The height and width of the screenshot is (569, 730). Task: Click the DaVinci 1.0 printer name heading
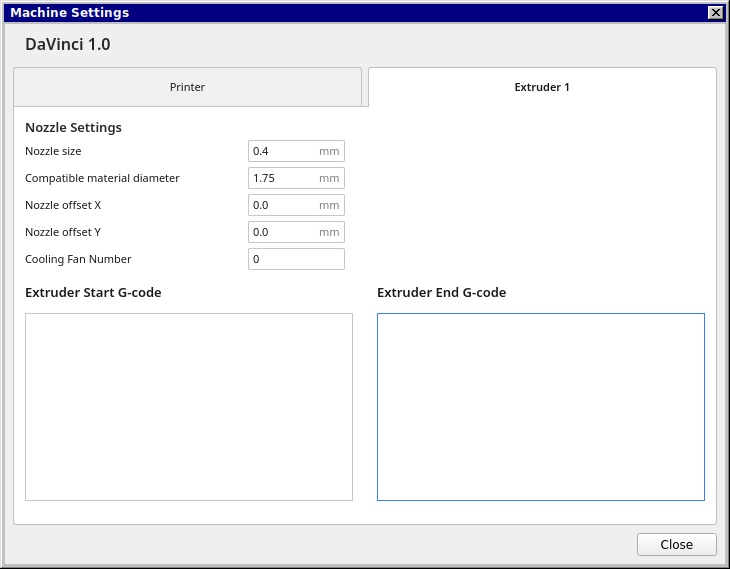pos(68,45)
